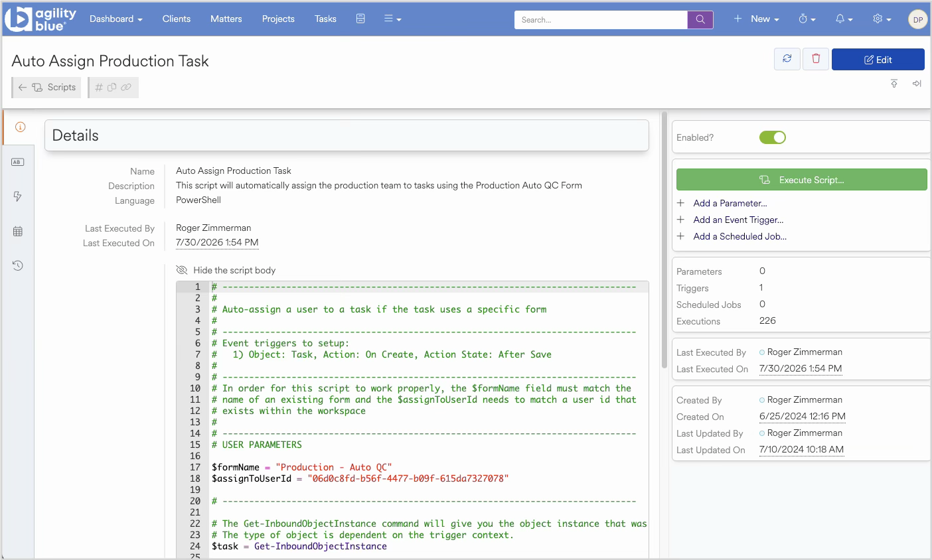The height and width of the screenshot is (560, 932).
Task: Copy using the duplicate icon near Scripts
Action: click(x=112, y=87)
